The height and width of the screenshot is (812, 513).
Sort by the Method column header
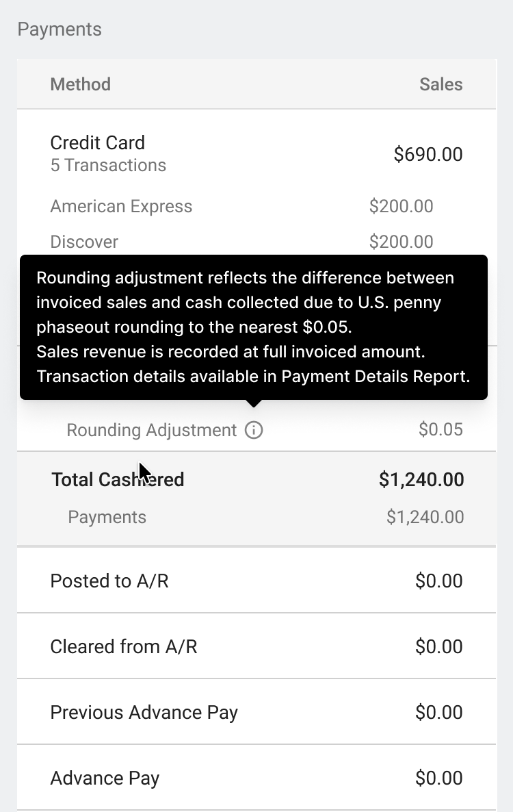pyautogui.click(x=80, y=84)
